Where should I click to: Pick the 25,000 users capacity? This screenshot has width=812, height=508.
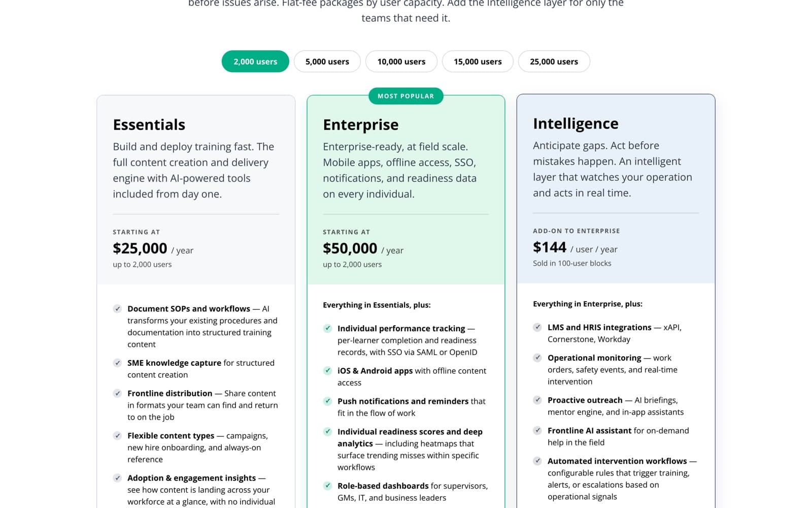[x=554, y=61]
